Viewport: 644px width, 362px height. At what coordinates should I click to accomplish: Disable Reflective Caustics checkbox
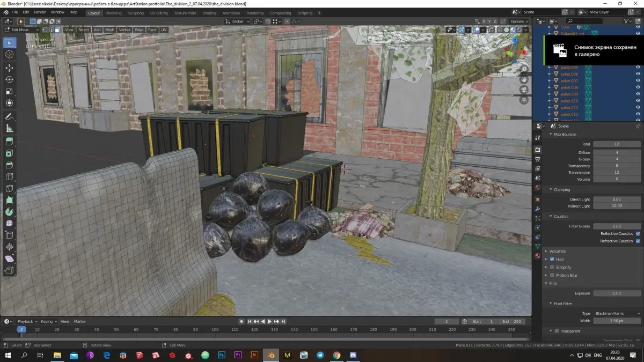point(638,234)
